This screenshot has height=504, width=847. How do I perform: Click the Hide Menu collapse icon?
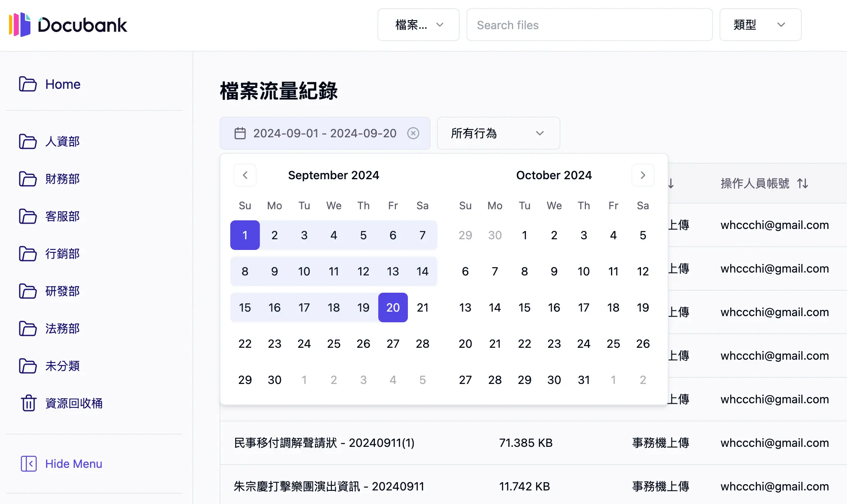coord(29,464)
